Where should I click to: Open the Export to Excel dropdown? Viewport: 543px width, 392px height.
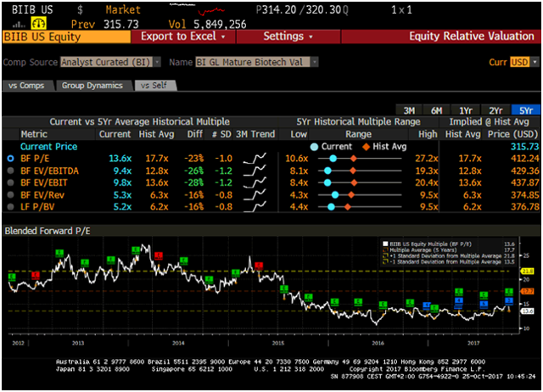(183, 36)
